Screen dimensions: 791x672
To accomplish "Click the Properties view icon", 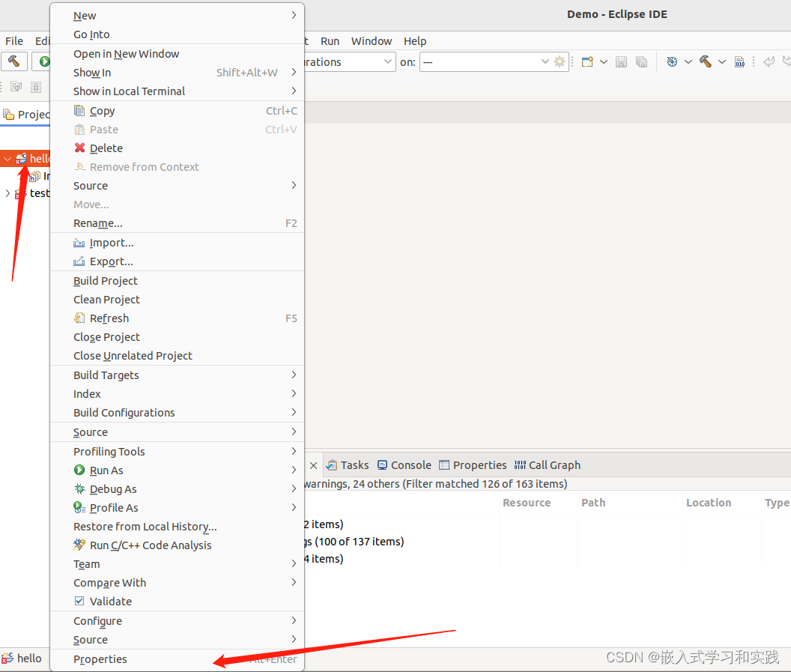I will coord(444,464).
